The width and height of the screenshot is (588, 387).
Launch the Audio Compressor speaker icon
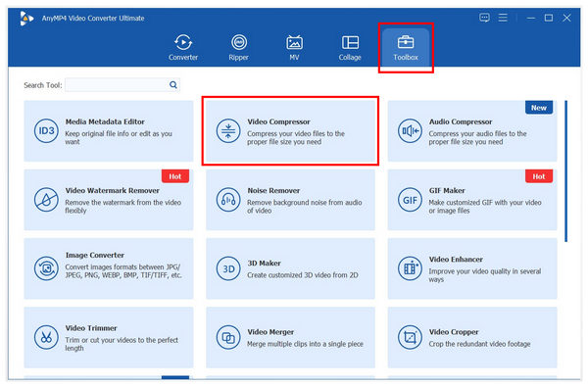410,131
